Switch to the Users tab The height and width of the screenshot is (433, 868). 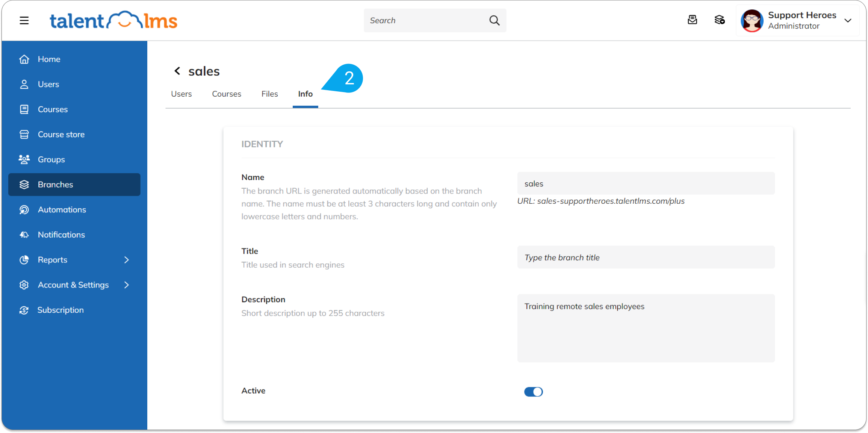click(x=181, y=94)
